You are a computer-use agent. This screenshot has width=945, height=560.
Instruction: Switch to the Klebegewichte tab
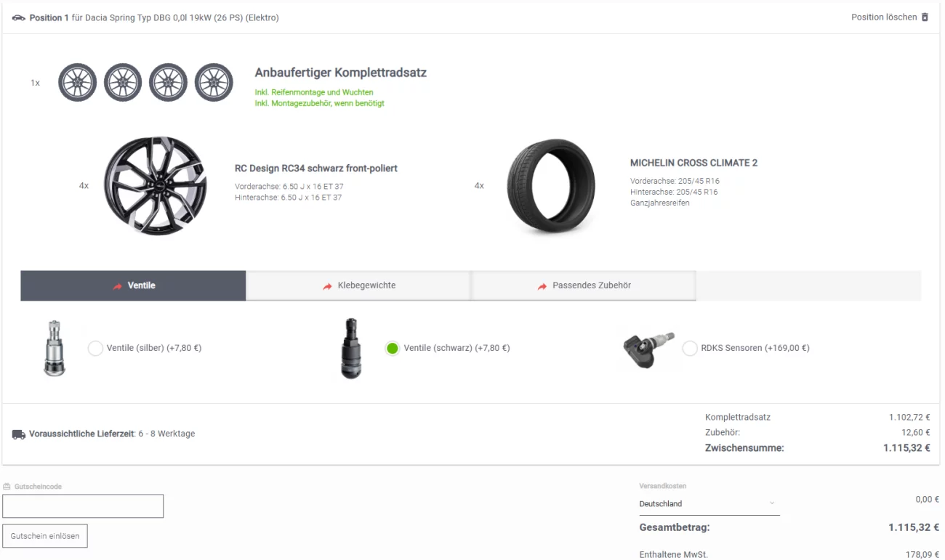(x=358, y=285)
